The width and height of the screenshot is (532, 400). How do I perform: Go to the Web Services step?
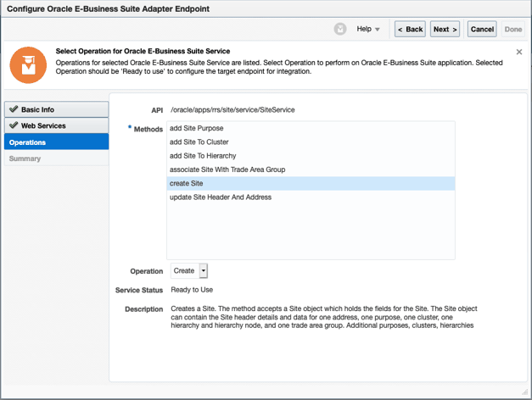(x=43, y=125)
